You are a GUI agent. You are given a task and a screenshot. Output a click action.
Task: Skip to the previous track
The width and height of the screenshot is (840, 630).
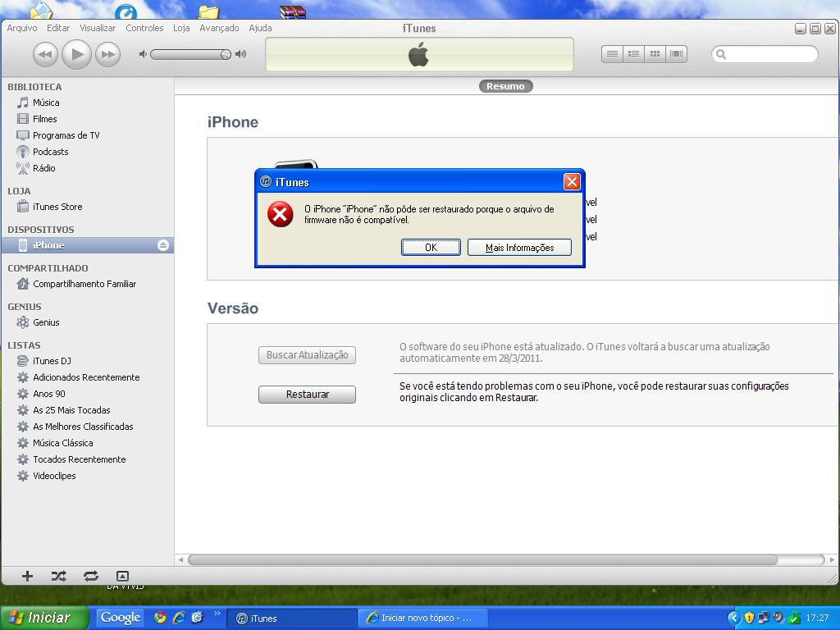46,54
